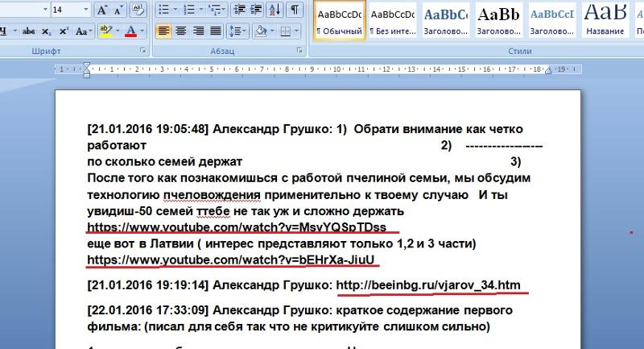Decrease paragraph indent
Viewport: 644px width, 349px height.
(237, 10)
